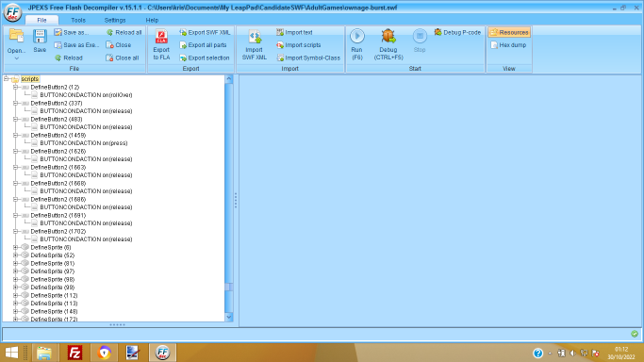Click the Open folder icon
644x362 pixels.
tap(16, 36)
